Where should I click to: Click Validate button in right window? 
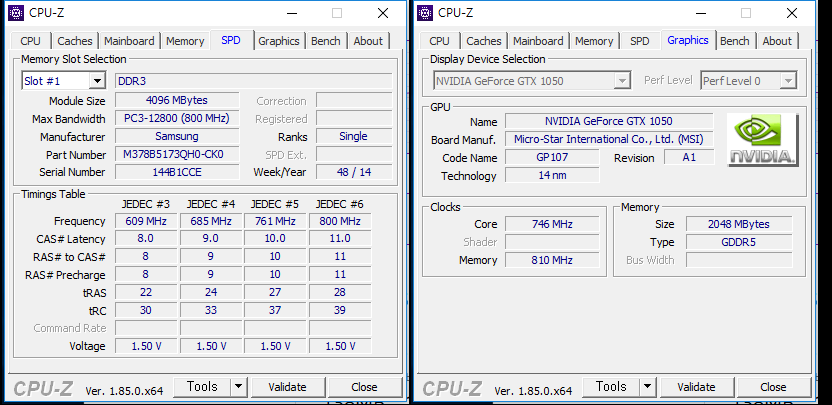coord(696,387)
